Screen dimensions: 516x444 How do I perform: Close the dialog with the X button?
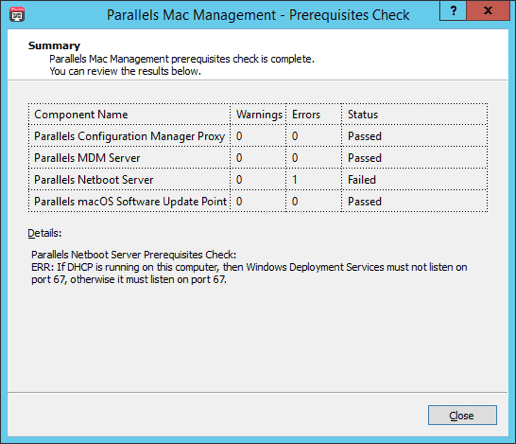click(x=488, y=11)
